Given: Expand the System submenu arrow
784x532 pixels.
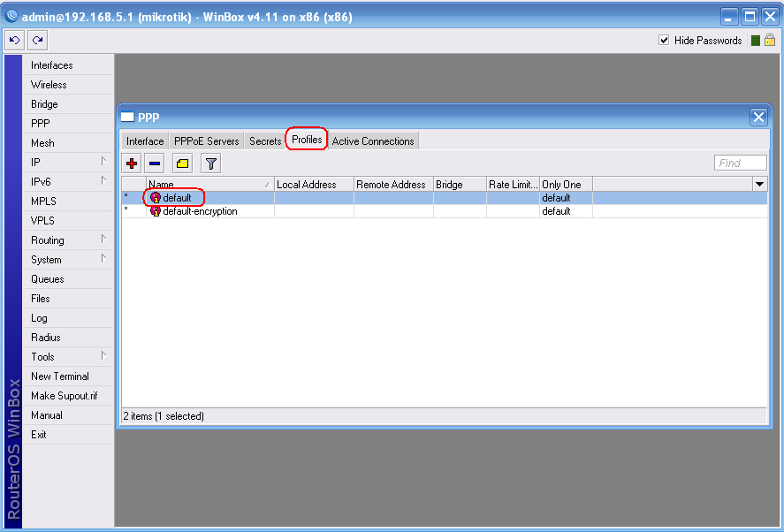Looking at the screenshot, I should pyautogui.click(x=103, y=259).
